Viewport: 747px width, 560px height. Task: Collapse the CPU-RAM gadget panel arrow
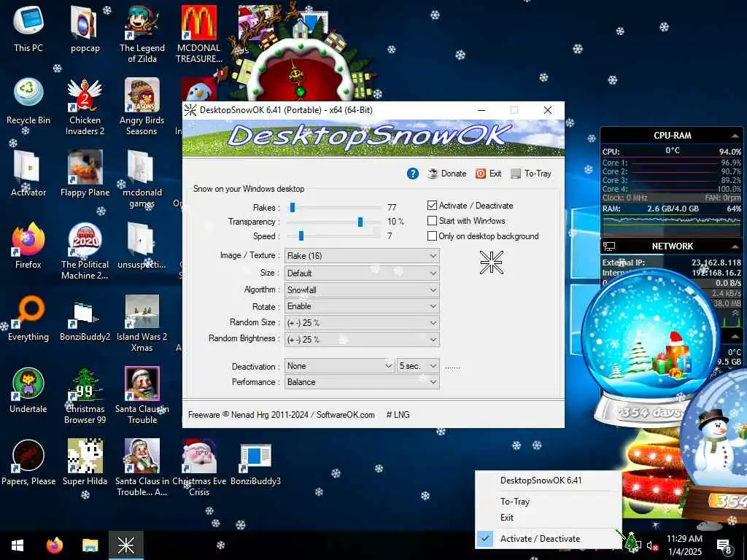pyautogui.click(x=735, y=136)
